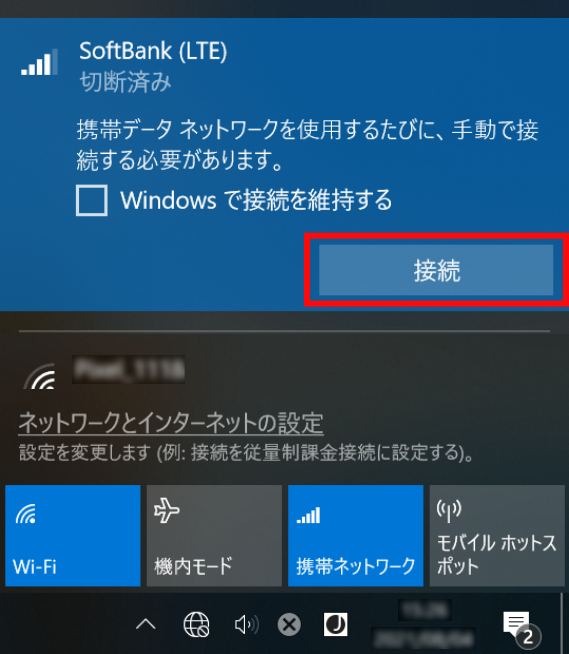The width and height of the screenshot is (569, 654).
Task: Click the 接続 button to connect
Action: click(x=436, y=270)
